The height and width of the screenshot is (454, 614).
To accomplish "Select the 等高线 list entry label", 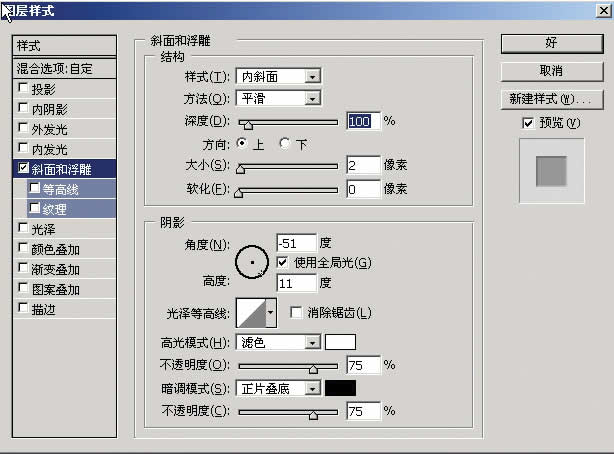I will [x=60, y=190].
